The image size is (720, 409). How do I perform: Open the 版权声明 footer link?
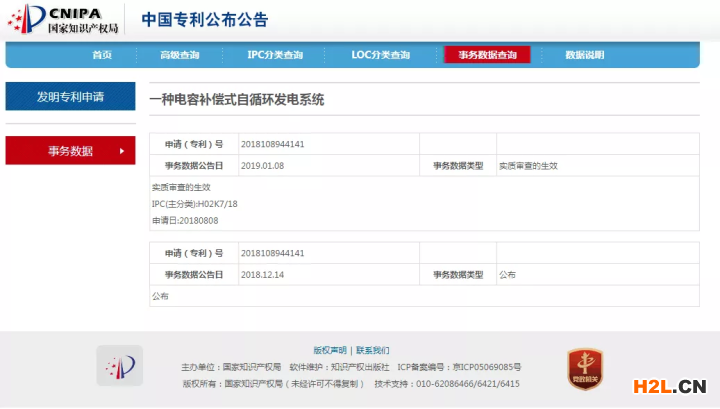330,350
